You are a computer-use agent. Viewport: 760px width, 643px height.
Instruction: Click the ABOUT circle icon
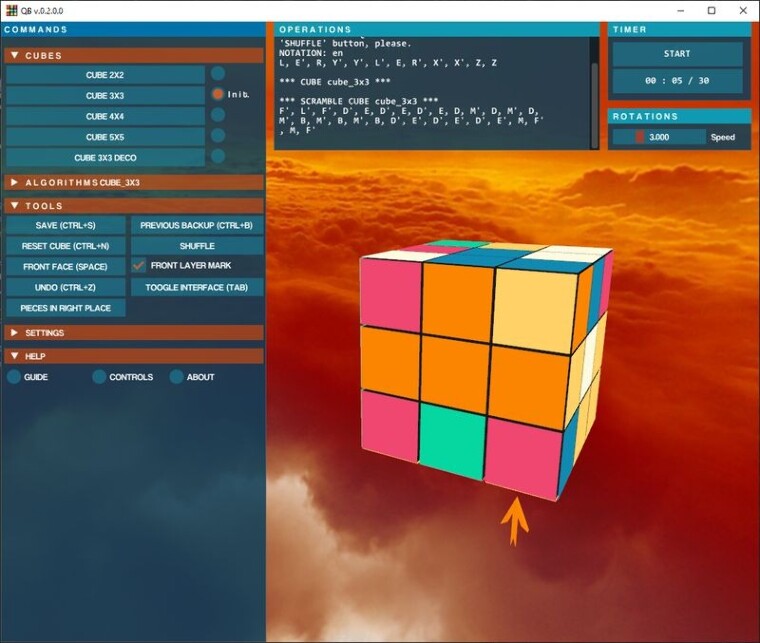coord(176,376)
